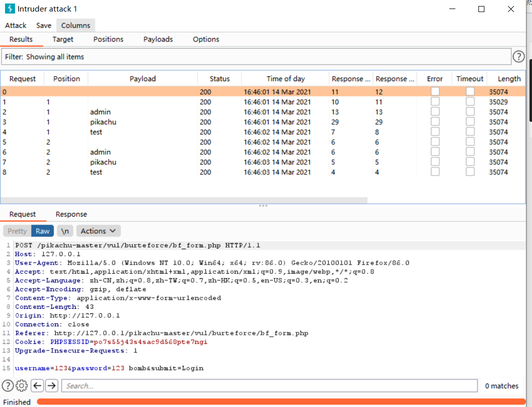Click the Content-Length: 43 header line
Viewport: 532px width, 407px height.
point(54,307)
